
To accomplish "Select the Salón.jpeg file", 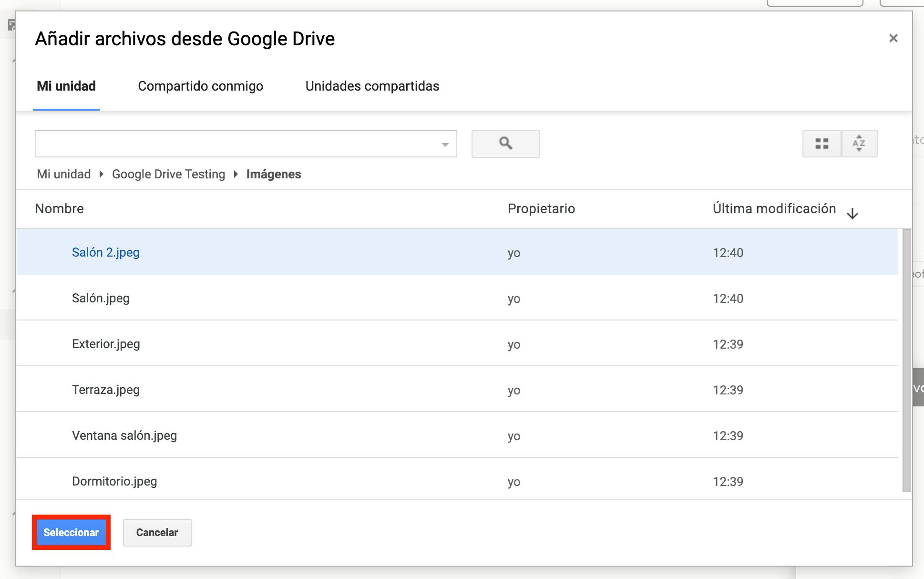I will click(101, 298).
